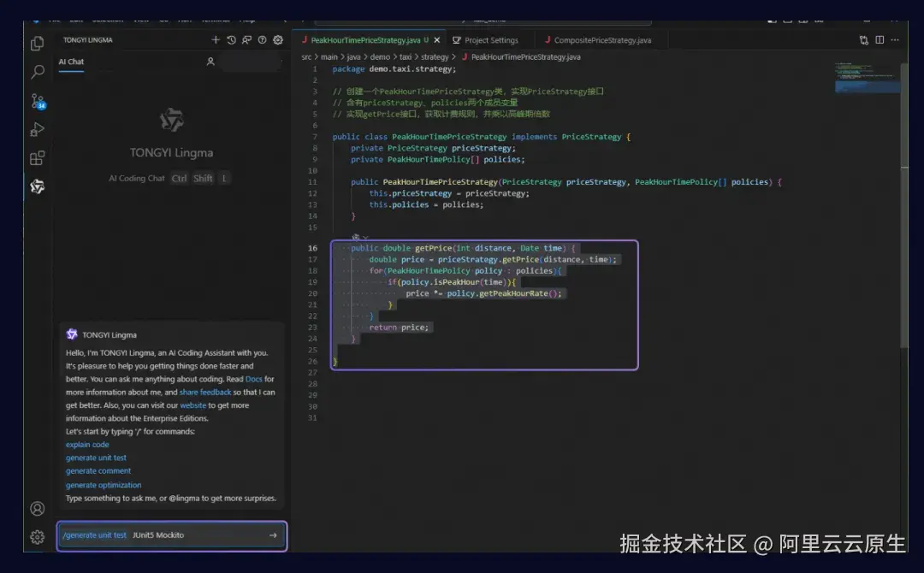Screen dimensions: 924x573
Task: Open the website link
Action: tap(193, 405)
